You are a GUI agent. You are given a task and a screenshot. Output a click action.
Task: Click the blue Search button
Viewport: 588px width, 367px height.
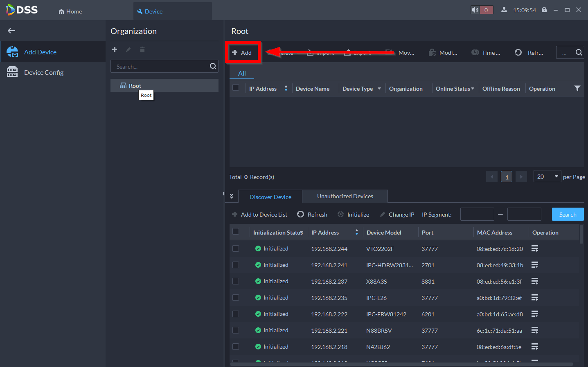[x=568, y=215]
